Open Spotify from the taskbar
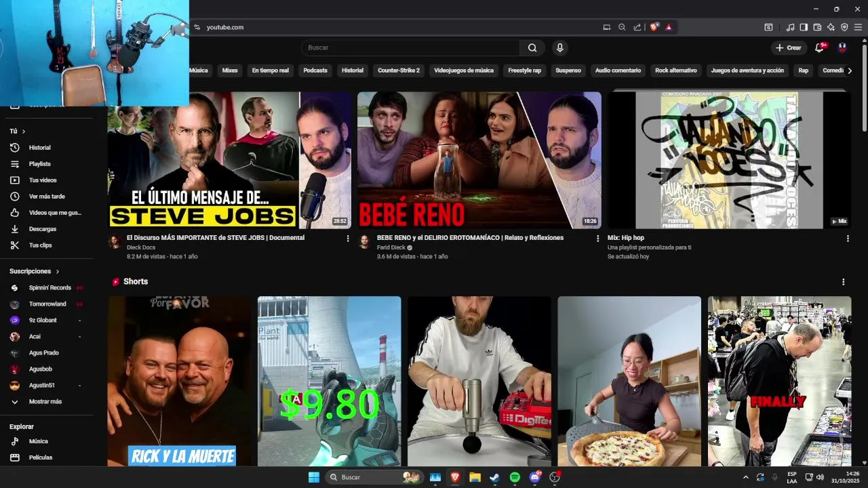868x488 pixels. coord(515,477)
